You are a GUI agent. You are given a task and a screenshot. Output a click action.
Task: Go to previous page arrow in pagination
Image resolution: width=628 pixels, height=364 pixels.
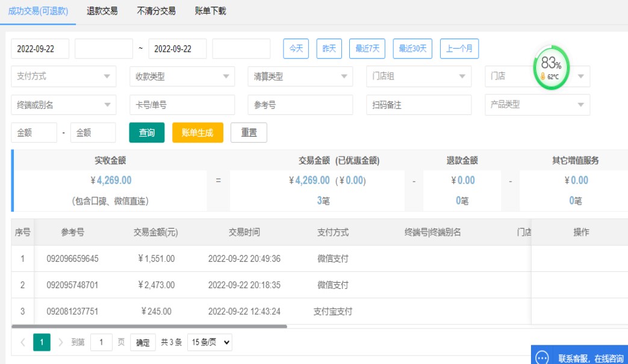point(23,342)
